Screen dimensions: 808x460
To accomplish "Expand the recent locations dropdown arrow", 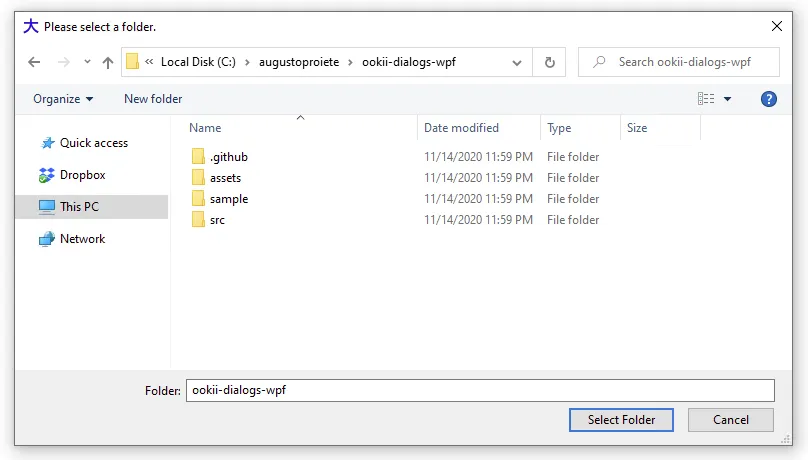I will tap(87, 62).
